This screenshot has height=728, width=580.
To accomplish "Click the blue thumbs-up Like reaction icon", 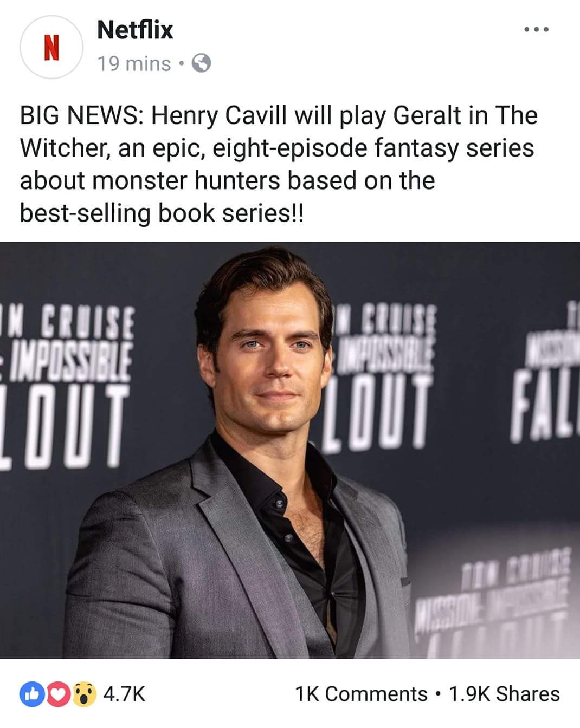I will [31, 694].
